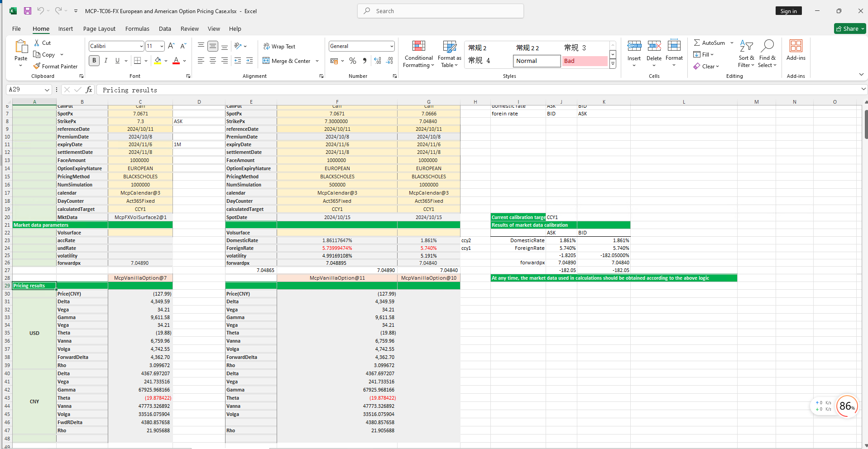
Task: Toggle Wrap Text
Action: (279, 46)
